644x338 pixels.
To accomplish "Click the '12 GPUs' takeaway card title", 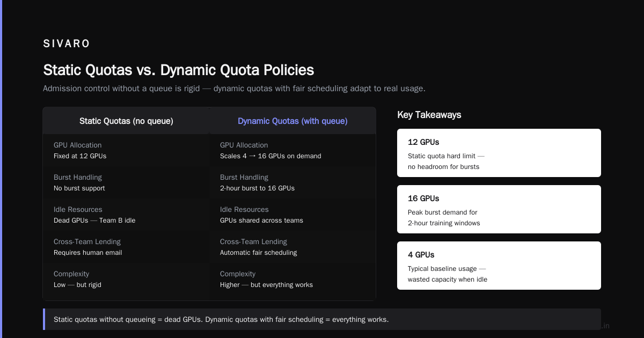I will click(x=423, y=142).
